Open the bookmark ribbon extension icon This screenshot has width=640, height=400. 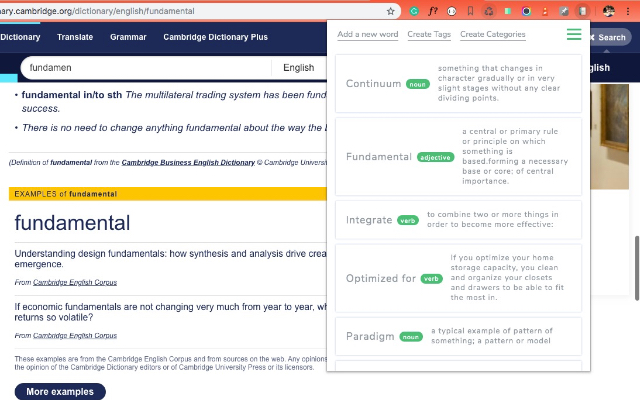coord(470,11)
